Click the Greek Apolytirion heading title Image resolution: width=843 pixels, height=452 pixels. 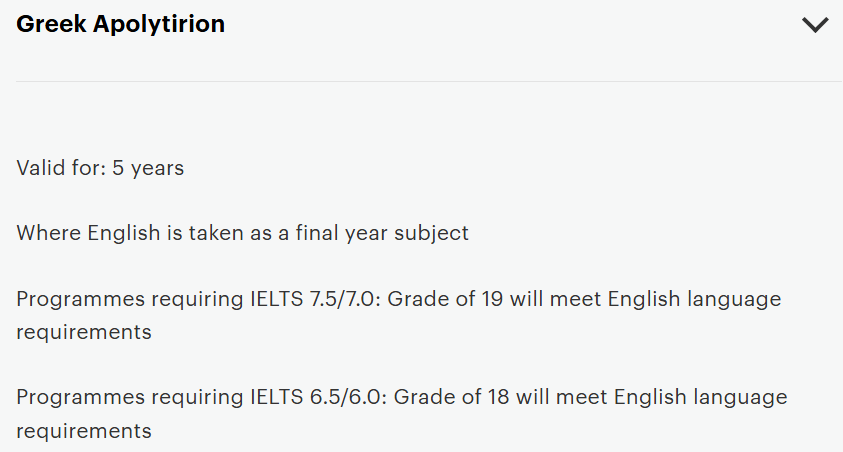pos(121,25)
